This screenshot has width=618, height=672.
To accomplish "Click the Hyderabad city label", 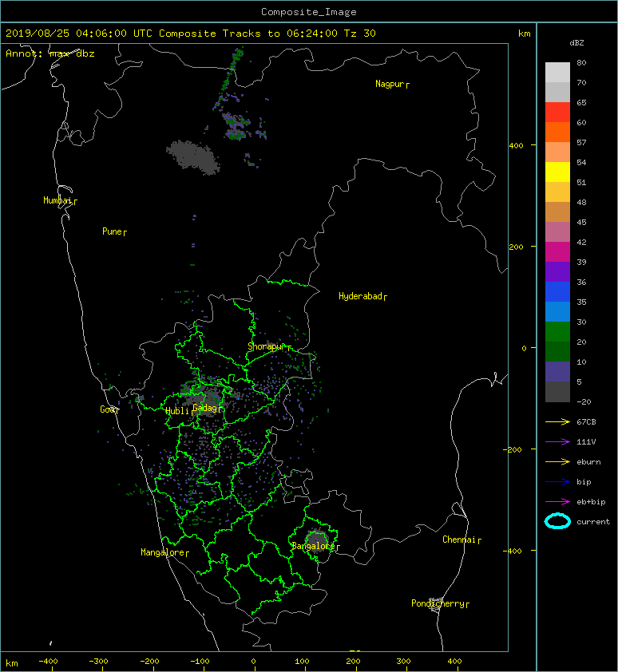I will click(362, 297).
